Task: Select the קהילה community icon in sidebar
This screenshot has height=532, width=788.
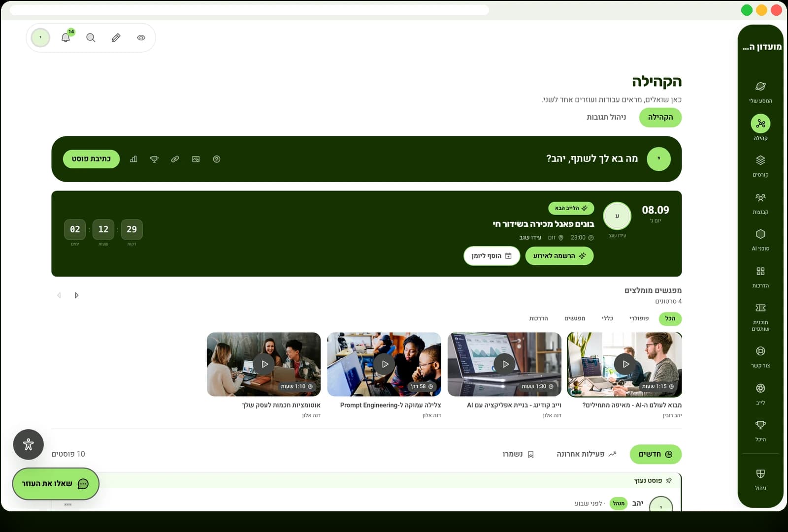Action: 760,124
